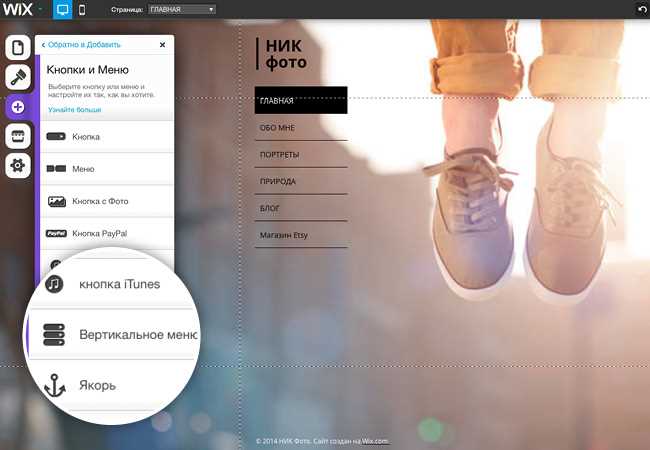
Task: Expand the Wix logo menu arrow
Action: (40, 9)
